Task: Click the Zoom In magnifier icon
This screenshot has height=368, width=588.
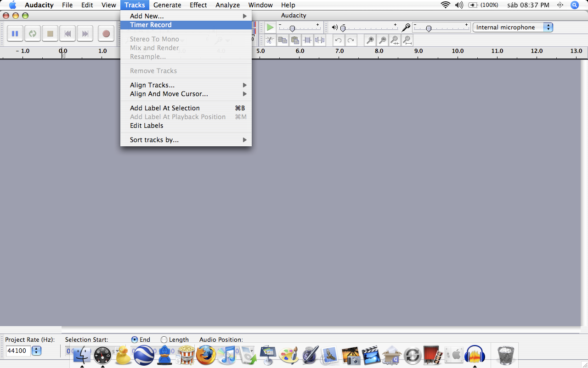Action: coord(370,40)
